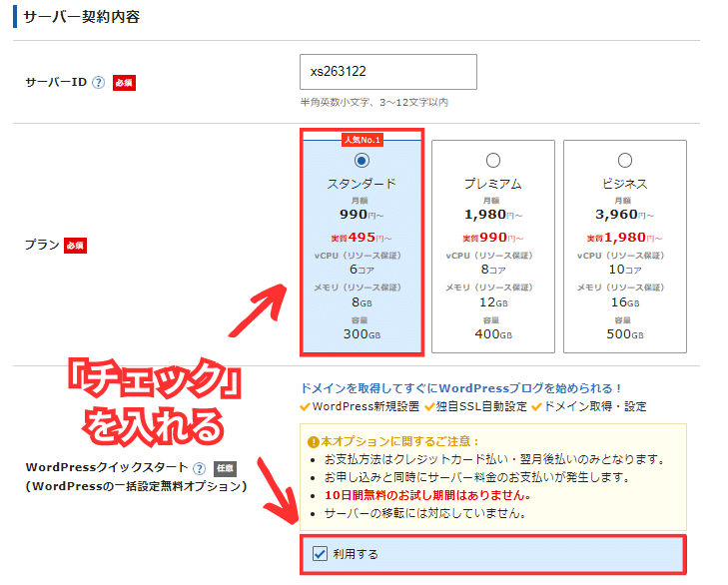Click the 必須 badge next to プラン
This screenshot has width=728, height=585.
pyautogui.click(x=75, y=245)
